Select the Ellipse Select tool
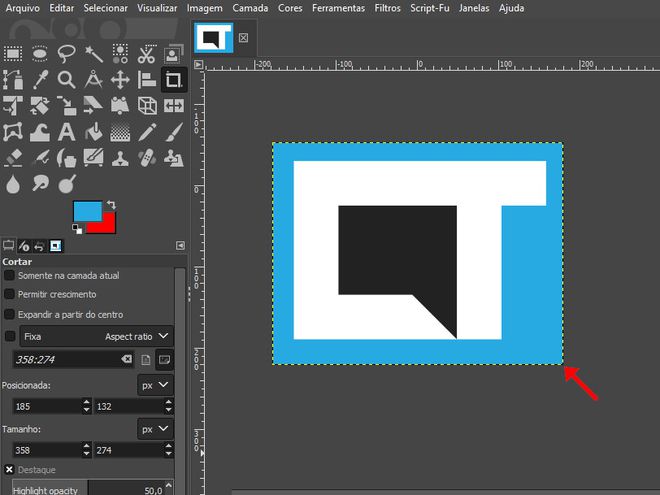The image size is (660, 495). pyautogui.click(x=40, y=54)
